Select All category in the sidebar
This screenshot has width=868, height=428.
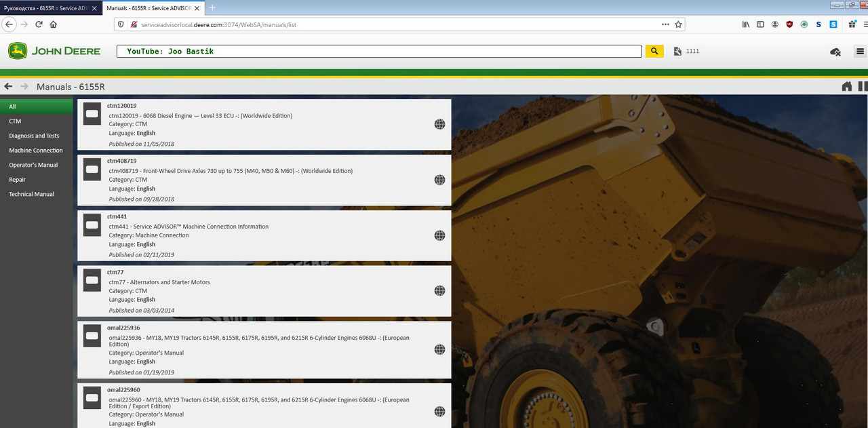pos(37,106)
